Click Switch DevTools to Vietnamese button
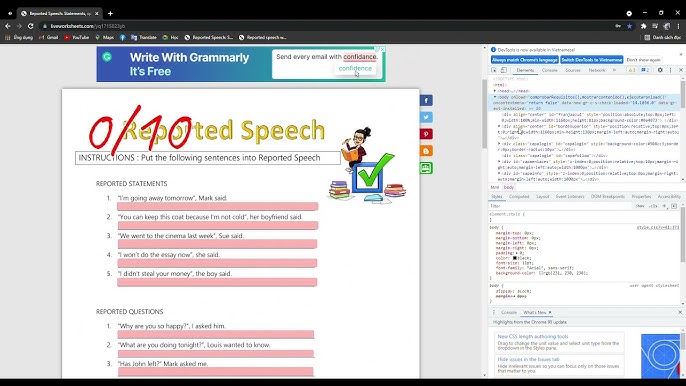Screen dimensions: 686x386 (592, 60)
